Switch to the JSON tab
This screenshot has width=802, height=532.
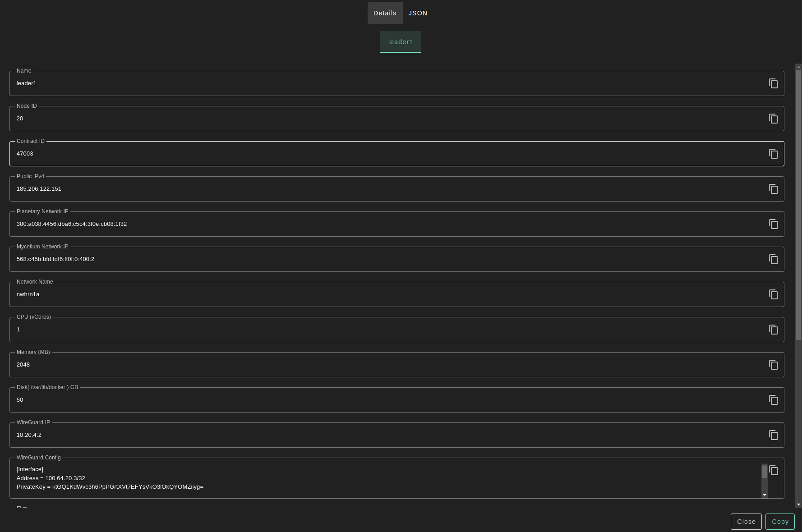click(x=418, y=13)
